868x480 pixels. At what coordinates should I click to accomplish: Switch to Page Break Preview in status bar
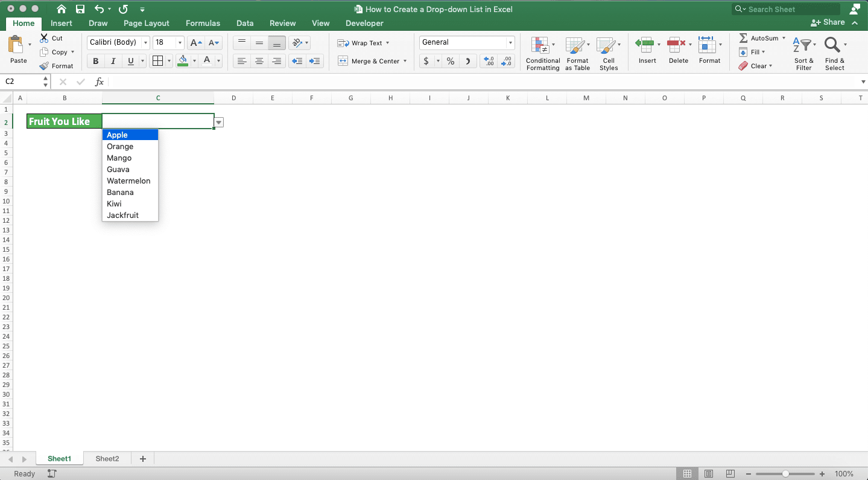tap(730, 474)
